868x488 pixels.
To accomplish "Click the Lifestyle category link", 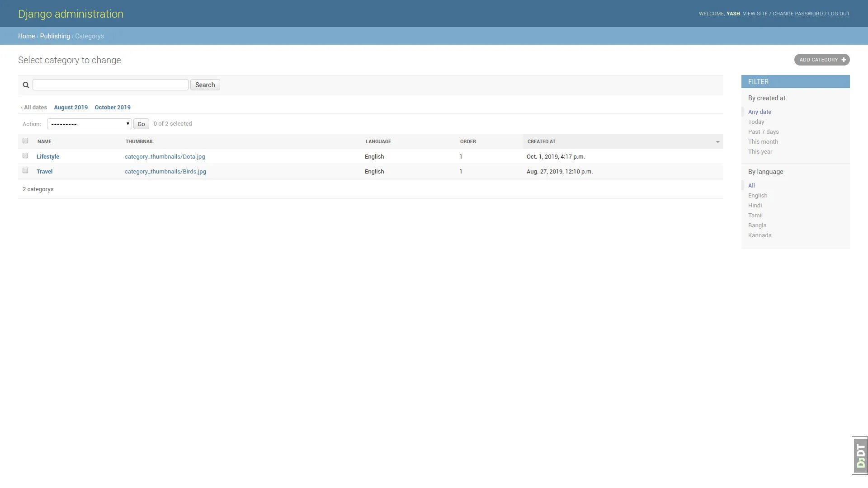I will [47, 156].
